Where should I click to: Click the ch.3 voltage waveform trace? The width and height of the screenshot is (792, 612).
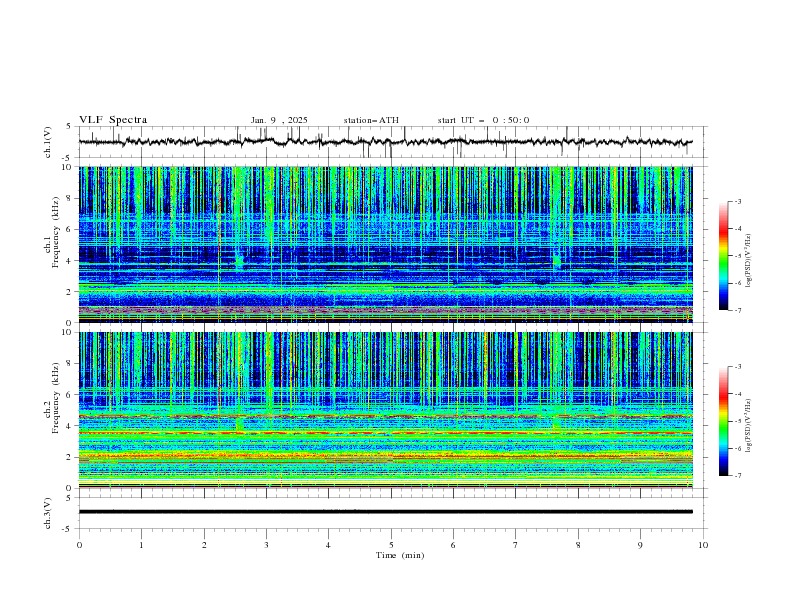click(x=385, y=512)
